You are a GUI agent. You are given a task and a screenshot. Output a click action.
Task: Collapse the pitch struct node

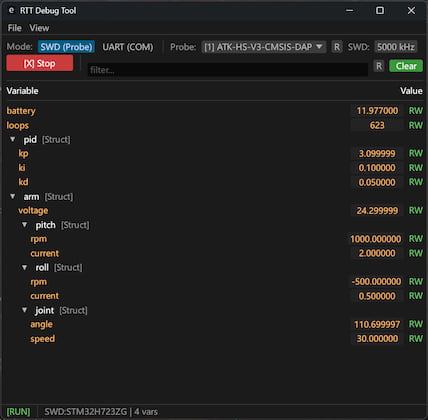pos(25,225)
